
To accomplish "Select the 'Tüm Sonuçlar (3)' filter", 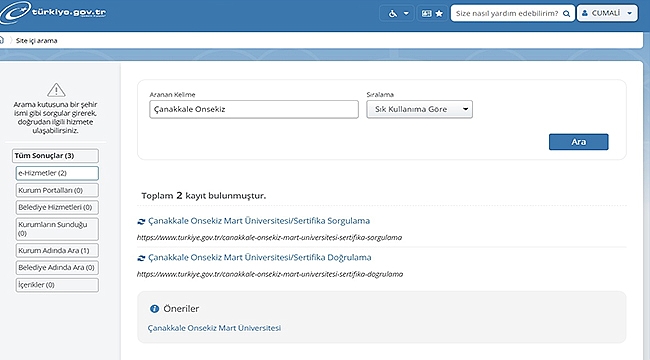I will click(56, 156).
